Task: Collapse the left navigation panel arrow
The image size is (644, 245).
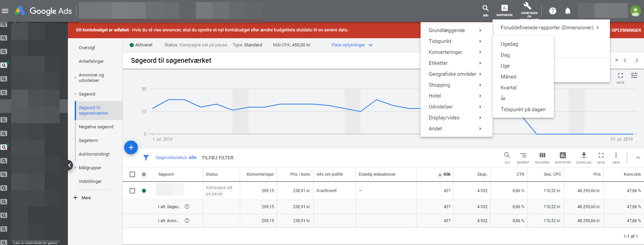Action: (70, 165)
